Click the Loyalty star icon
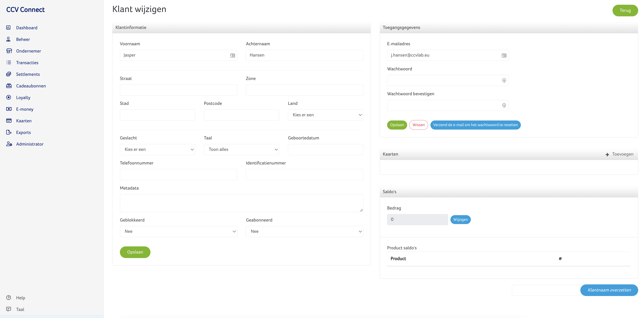 coord(9,97)
